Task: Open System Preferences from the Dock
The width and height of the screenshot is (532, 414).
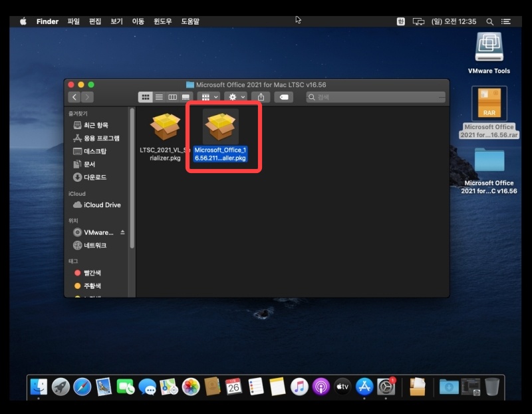Action: click(386, 387)
